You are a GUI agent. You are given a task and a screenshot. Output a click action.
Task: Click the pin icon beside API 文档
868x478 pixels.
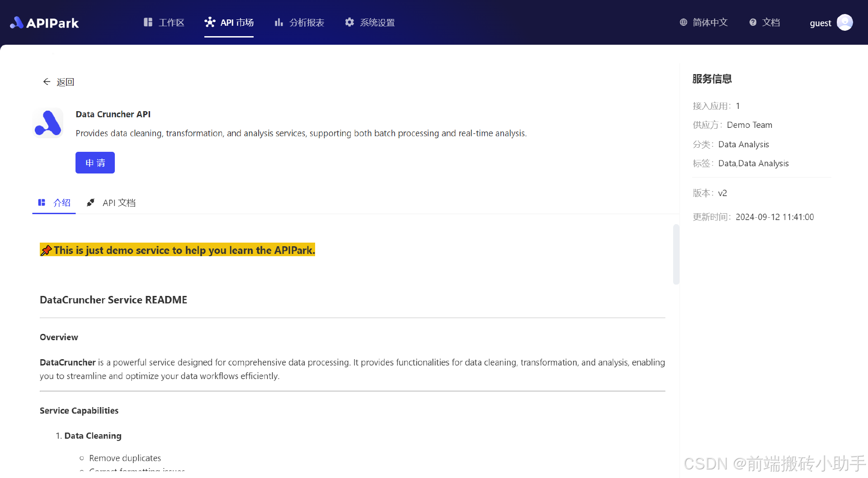tap(90, 202)
